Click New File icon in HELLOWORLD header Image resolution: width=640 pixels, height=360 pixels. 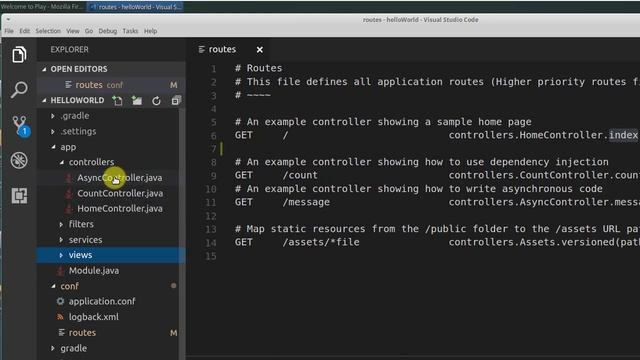click(118, 100)
